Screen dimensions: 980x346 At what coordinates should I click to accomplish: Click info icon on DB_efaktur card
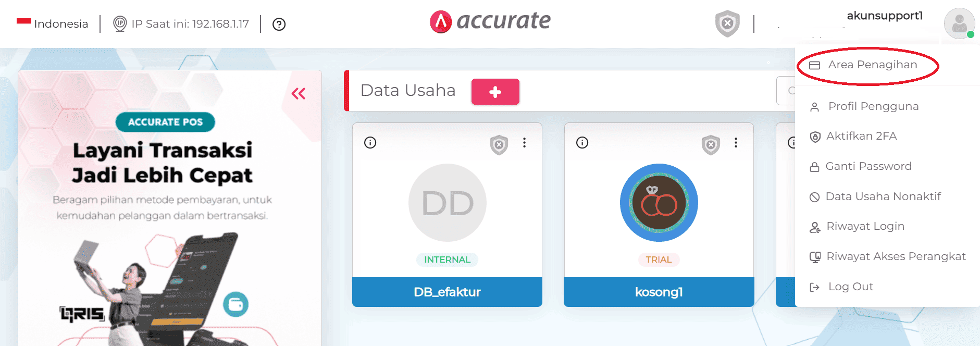(370, 143)
